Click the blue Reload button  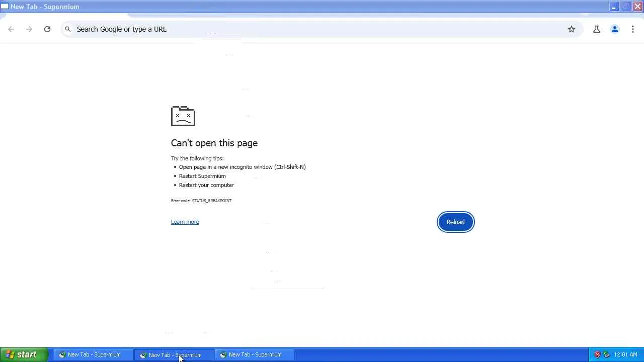click(x=455, y=222)
